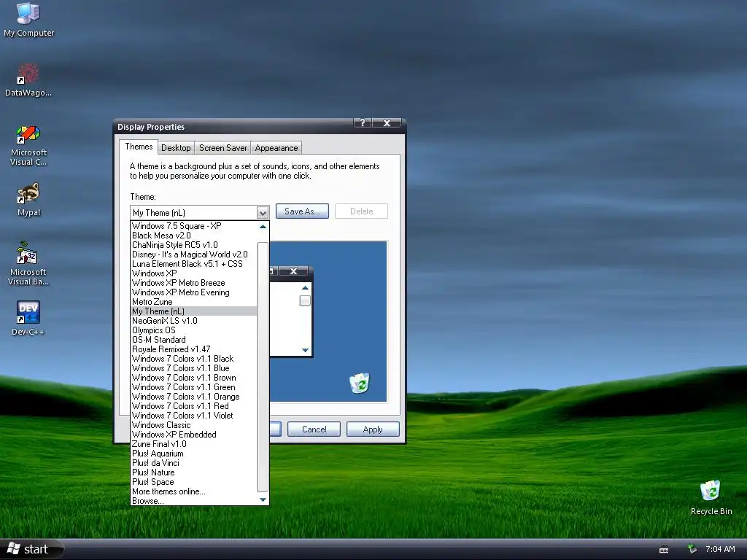Image resolution: width=747 pixels, height=560 pixels.
Task: Select Disney - It's a Magical World v2.0
Action: [x=194, y=254]
